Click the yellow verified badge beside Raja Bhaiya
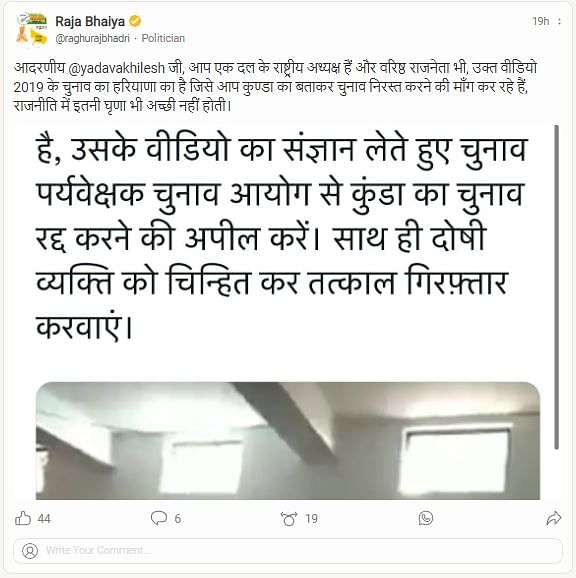Screen dimensions: 576x578 [x=135, y=21]
